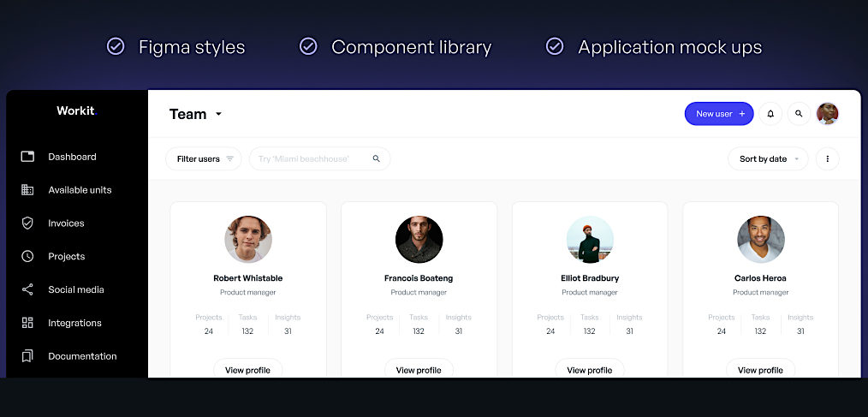Click Francois Boateng's Tasks count 132
The image size is (868, 417).
click(419, 331)
